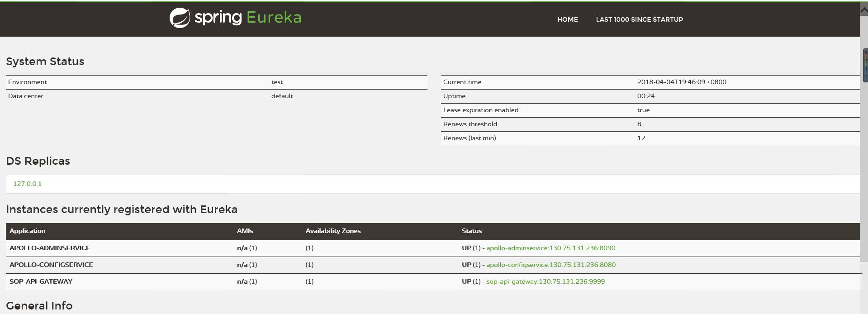
Task: Click the Renews (last min) label
Action: 470,138
